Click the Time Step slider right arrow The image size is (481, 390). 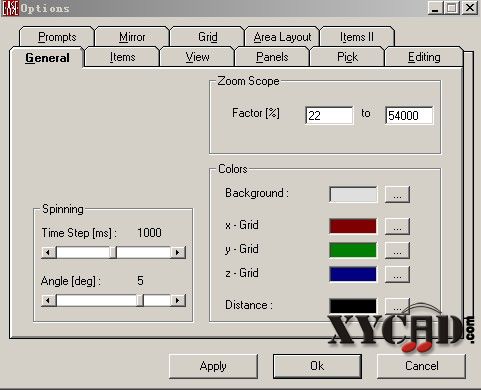[x=178, y=252]
